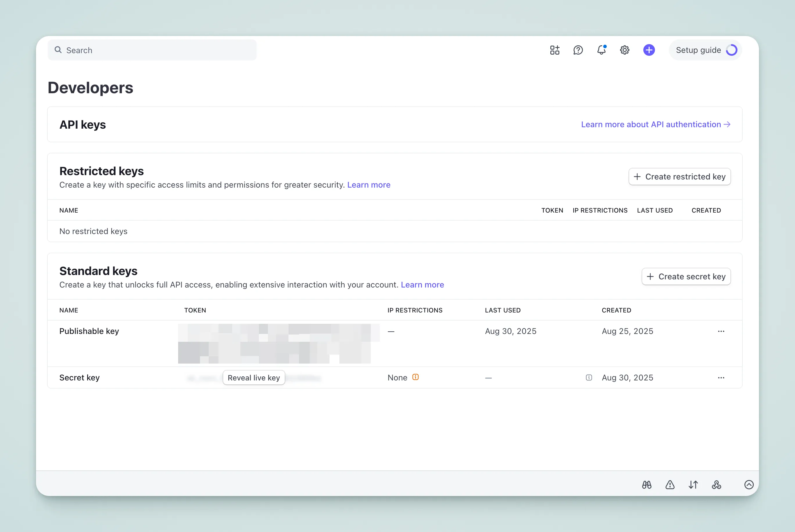Click the Setup guide progress ring
Viewport: 795px width, 532px height.
coord(732,50)
